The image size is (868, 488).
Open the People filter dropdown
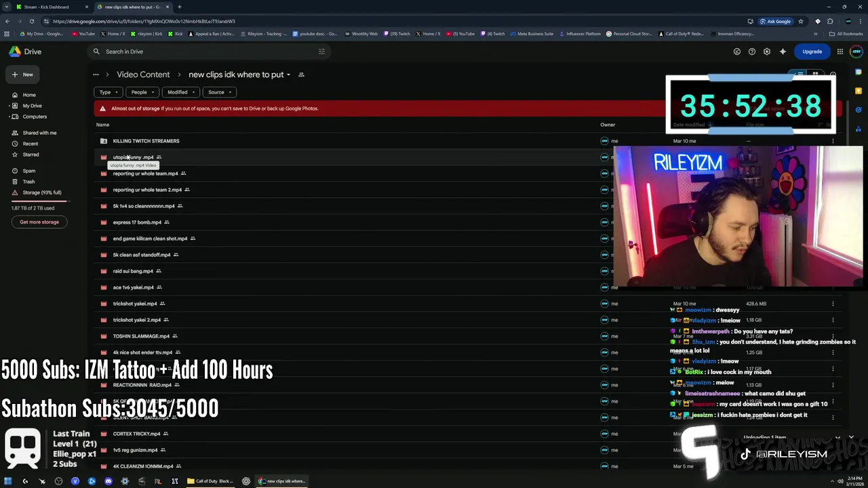[x=142, y=92]
